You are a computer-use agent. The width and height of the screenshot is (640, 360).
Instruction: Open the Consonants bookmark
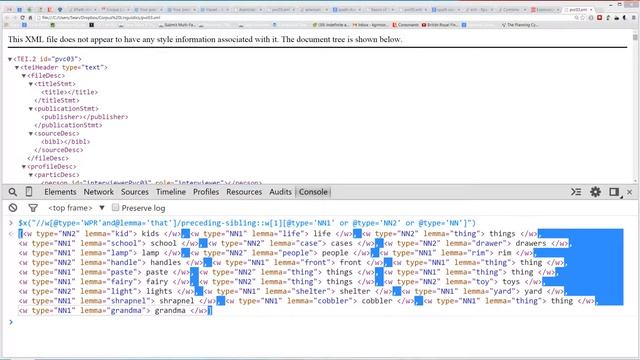tap(405, 25)
